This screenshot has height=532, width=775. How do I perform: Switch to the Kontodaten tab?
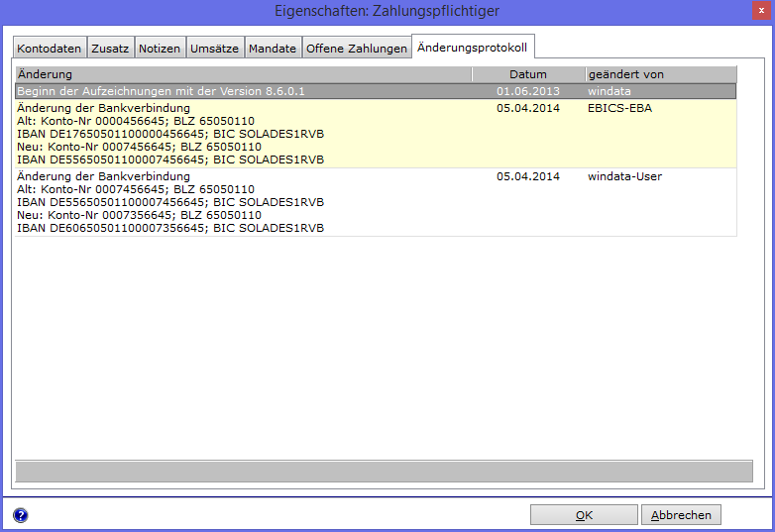[x=49, y=49]
